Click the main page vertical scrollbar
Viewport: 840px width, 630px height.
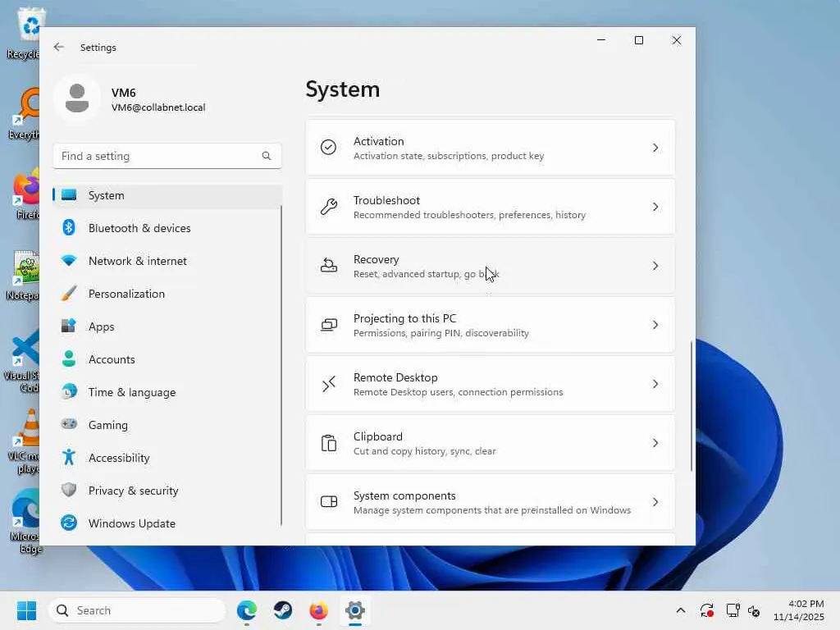coord(691,406)
